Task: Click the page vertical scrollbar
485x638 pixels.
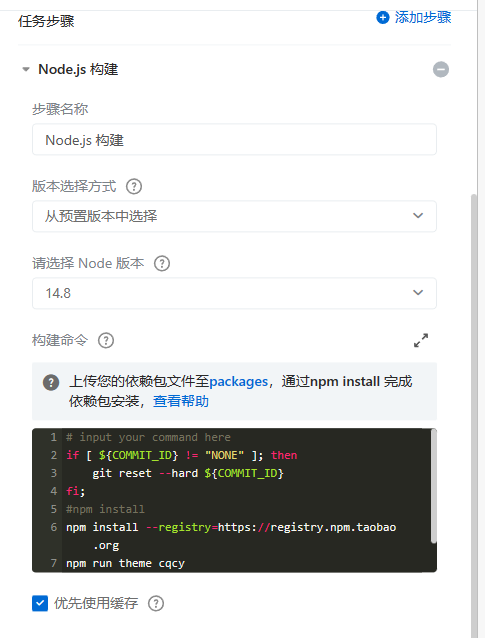Action: [x=474, y=415]
